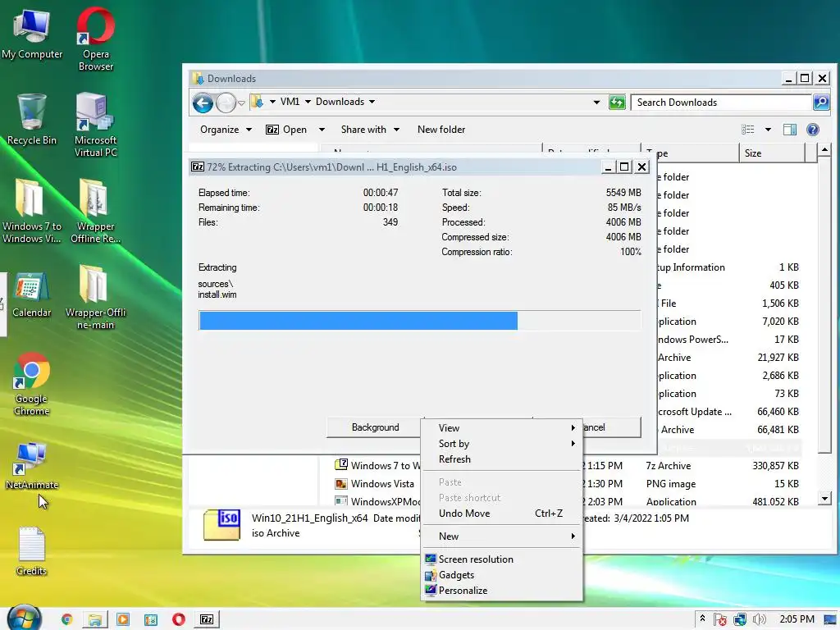Open recent pages dropdown arrow
The width and height of the screenshot is (840, 630).
click(241, 103)
